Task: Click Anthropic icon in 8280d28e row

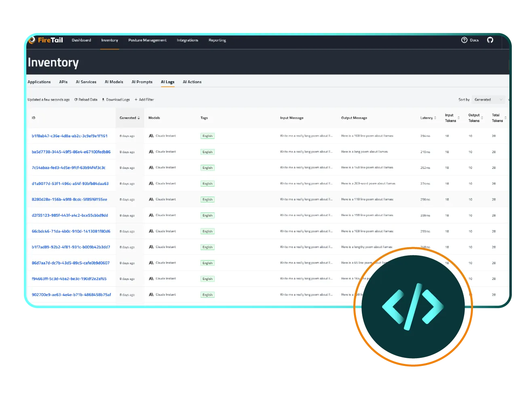Action: click(x=151, y=200)
